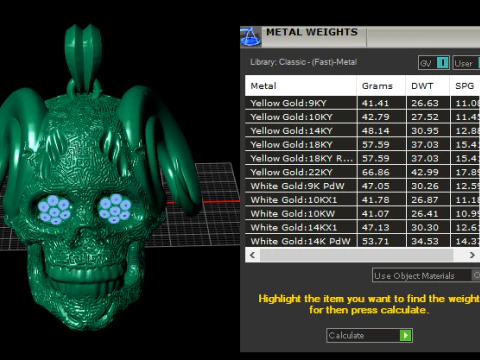
Task: Select the Yellow Gold:18KY R... row
Action: coord(363,158)
